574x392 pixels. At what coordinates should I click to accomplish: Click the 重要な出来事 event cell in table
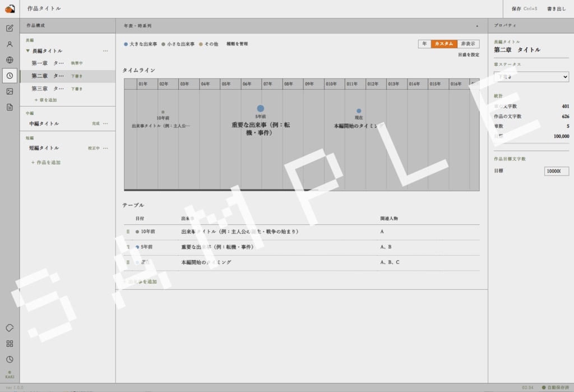point(217,247)
